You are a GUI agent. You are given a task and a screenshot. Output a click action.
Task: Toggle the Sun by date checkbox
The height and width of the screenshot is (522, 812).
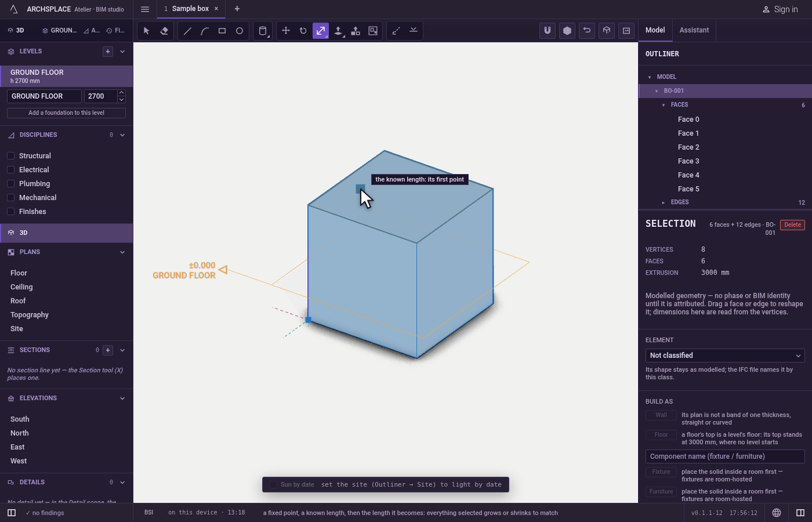(273, 485)
